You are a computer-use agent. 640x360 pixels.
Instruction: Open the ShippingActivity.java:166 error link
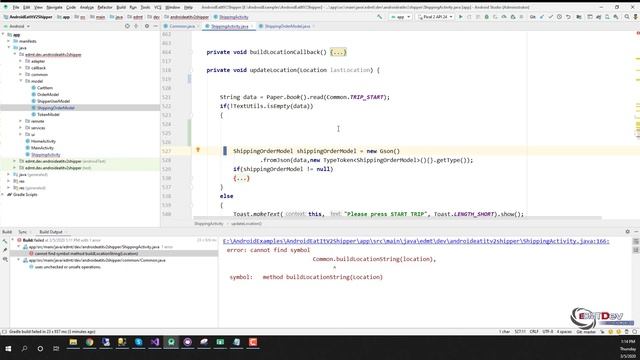tap(416, 241)
